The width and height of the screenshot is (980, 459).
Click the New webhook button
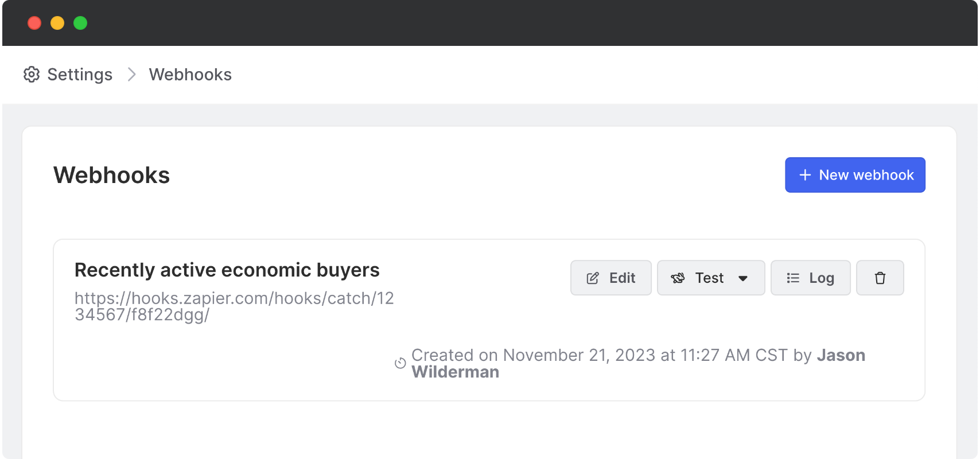click(854, 175)
